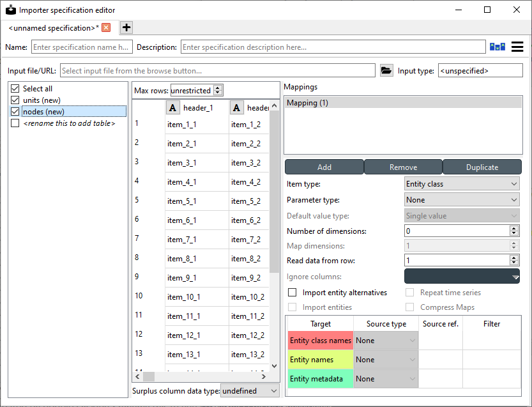This screenshot has height=407, width=532.
Task: Click scroll up arrow of preview table
Action: click(x=275, y=105)
